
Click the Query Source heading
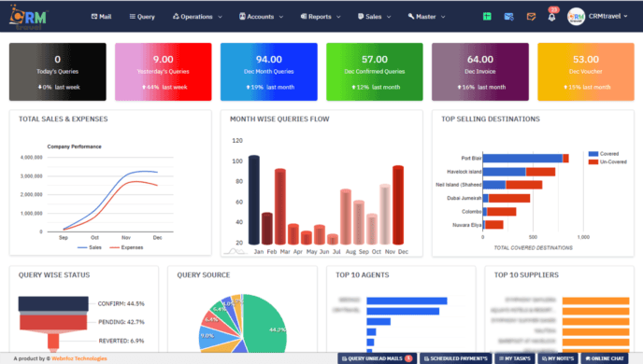[x=204, y=275]
